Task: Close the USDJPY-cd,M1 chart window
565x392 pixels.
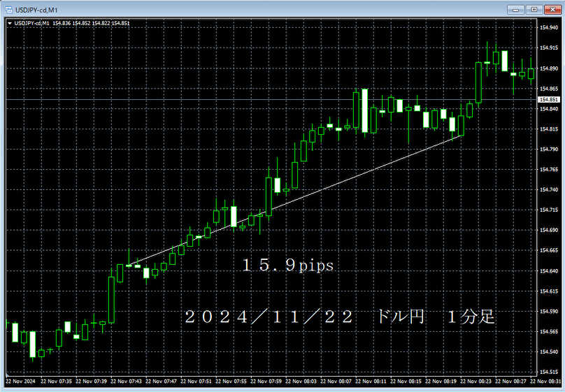Action: pos(552,10)
